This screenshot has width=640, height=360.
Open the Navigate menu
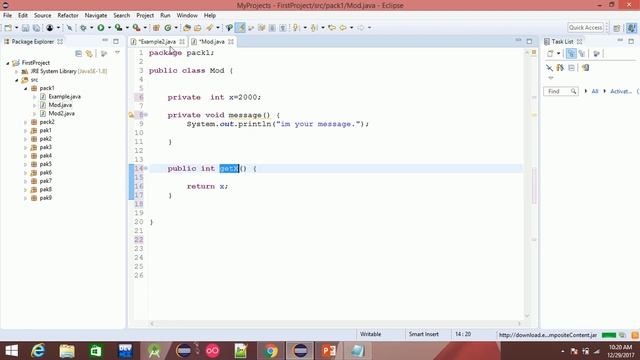pos(96,16)
